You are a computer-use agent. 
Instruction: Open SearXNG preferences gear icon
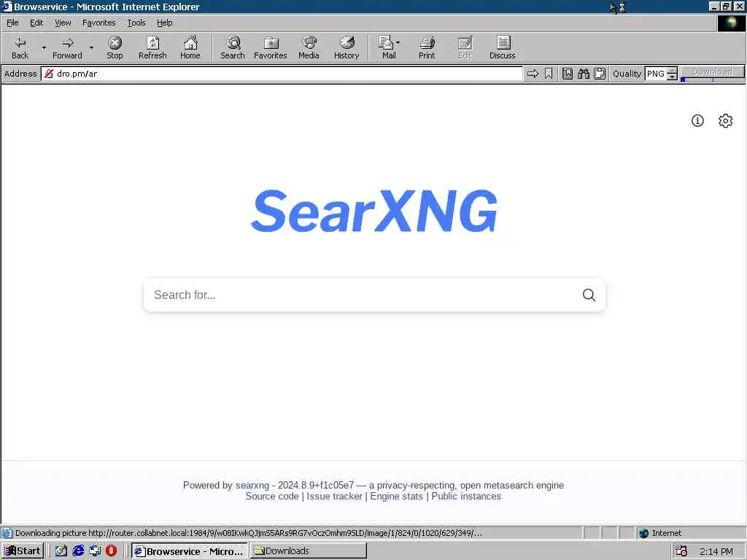[x=726, y=121]
